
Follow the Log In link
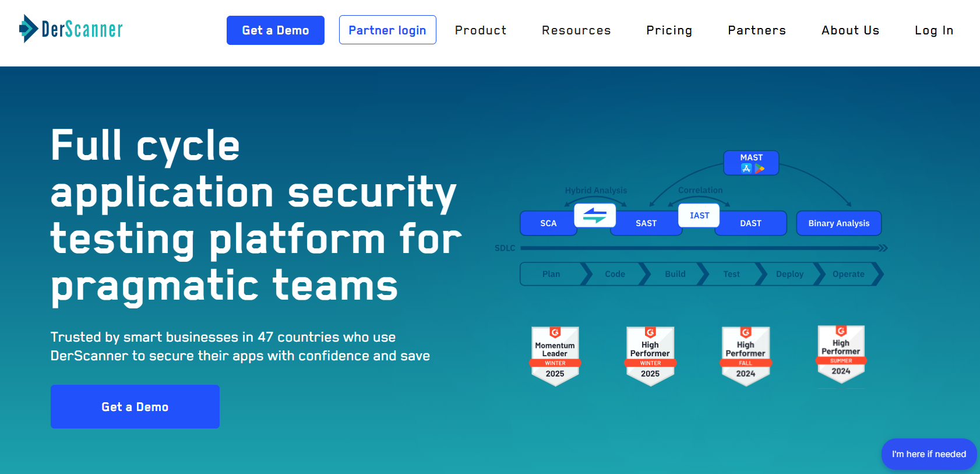pos(933,30)
